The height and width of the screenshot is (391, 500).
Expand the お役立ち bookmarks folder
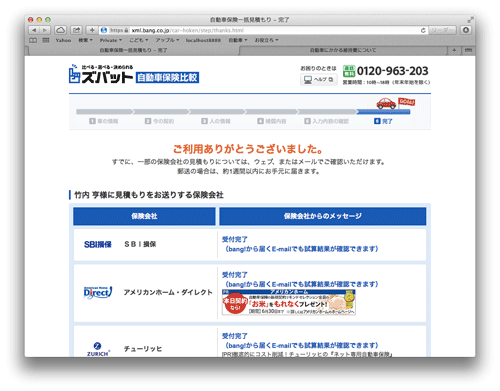point(266,40)
